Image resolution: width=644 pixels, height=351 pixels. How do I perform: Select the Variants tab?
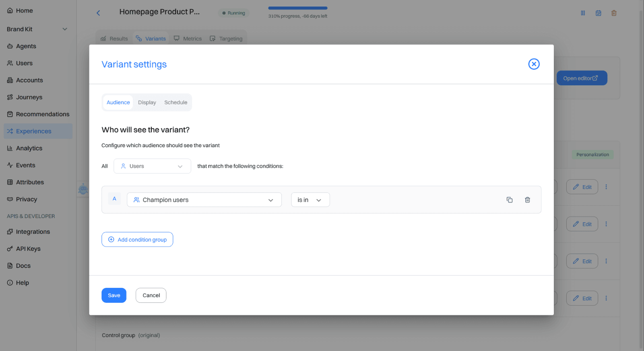tap(151, 39)
